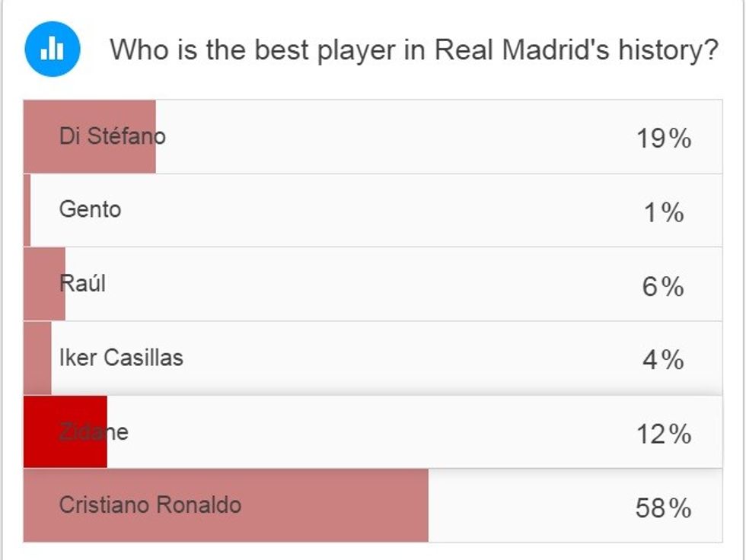Vote for Cristiano Ronaldo
This screenshot has width=746, height=560.
coord(150,504)
